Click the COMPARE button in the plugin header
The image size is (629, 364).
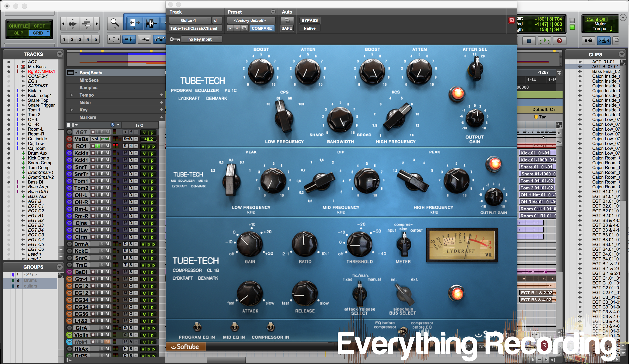[262, 28]
